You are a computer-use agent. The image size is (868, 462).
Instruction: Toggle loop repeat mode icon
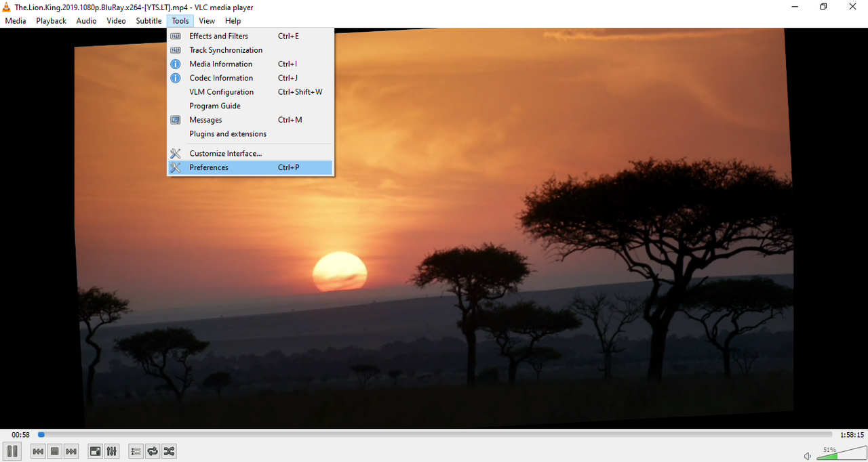(153, 451)
